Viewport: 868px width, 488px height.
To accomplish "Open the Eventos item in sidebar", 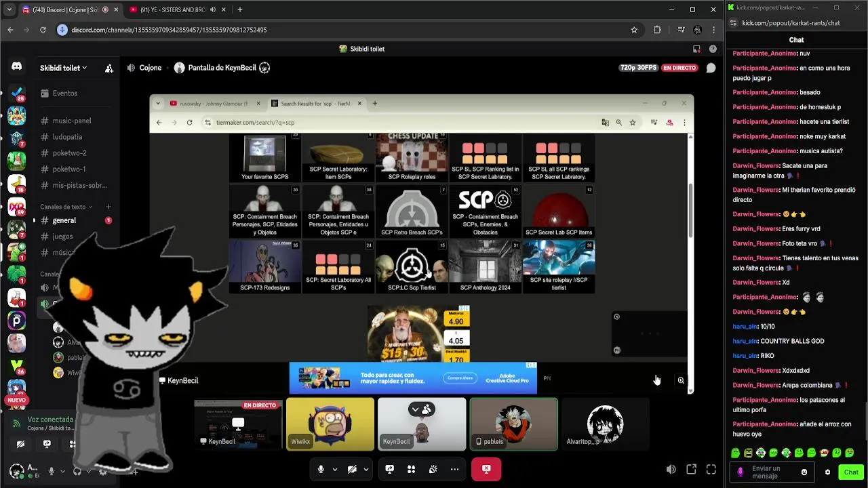I will [x=76, y=94].
